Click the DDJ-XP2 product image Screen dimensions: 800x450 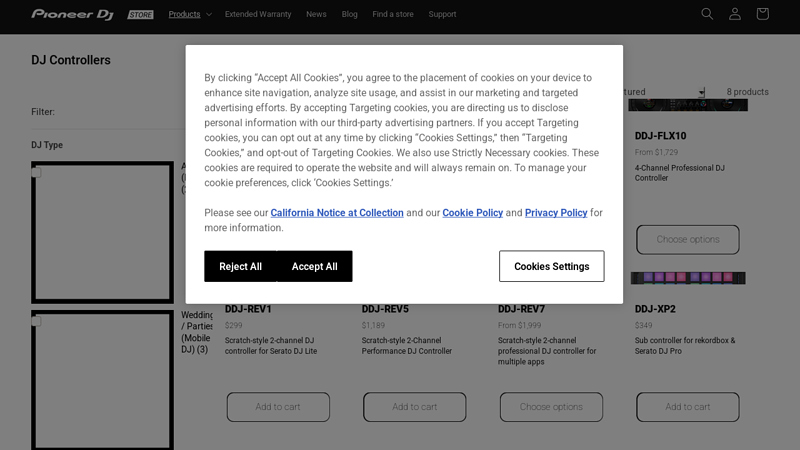[x=688, y=278]
